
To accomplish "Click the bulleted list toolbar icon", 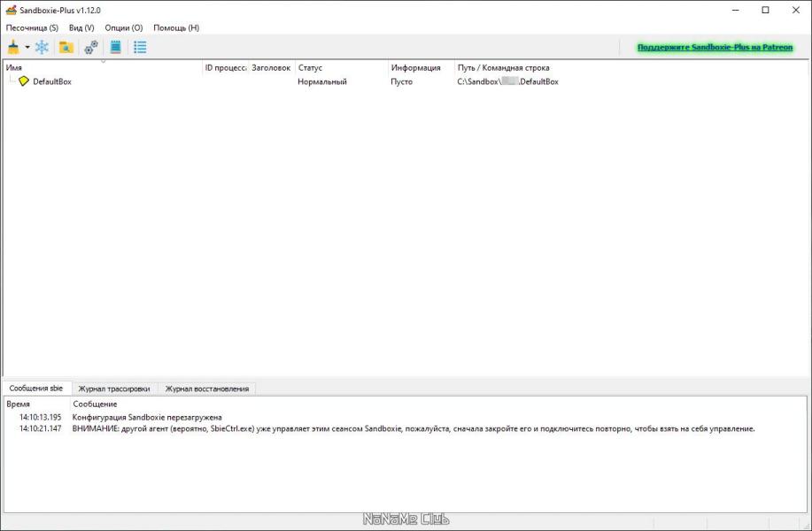I will [140, 47].
